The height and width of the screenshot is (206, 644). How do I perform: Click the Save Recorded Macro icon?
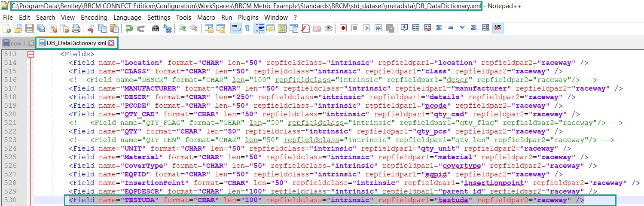(390, 28)
